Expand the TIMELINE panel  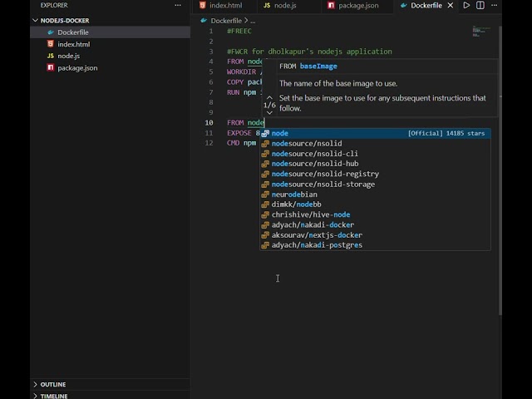110,396
